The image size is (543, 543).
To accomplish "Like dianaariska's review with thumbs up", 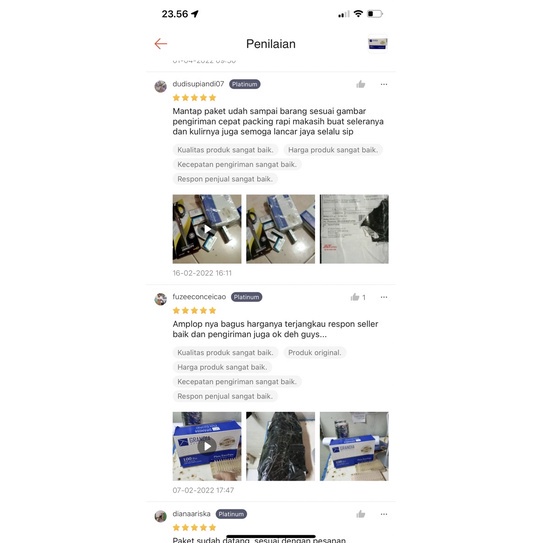I will [360, 514].
